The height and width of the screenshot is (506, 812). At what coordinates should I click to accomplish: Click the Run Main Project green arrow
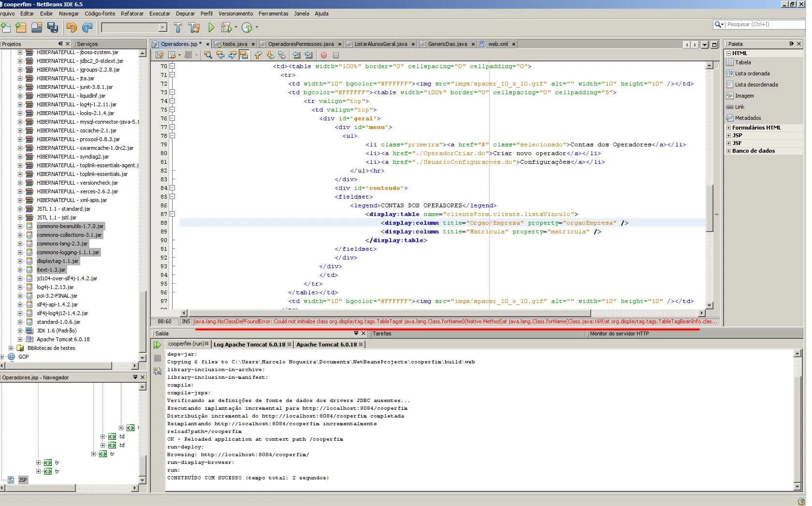(211, 28)
